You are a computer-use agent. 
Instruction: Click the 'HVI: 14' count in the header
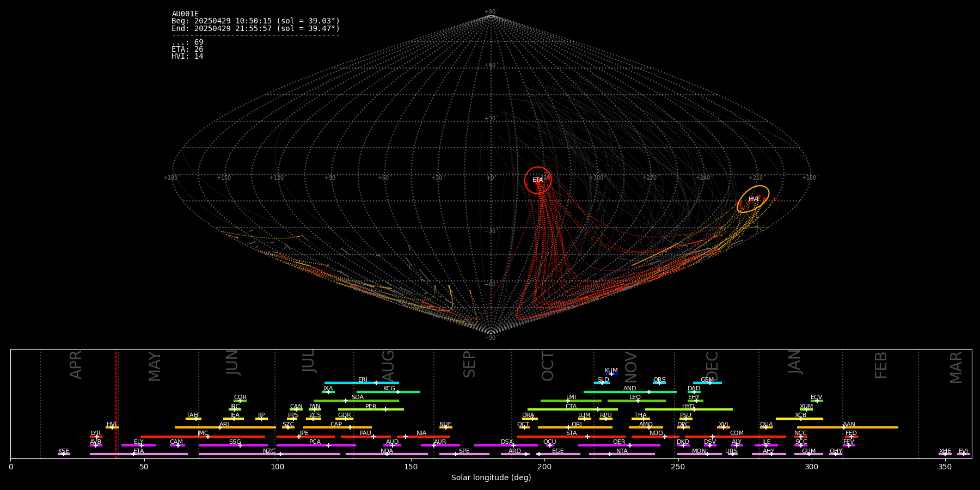[187, 57]
